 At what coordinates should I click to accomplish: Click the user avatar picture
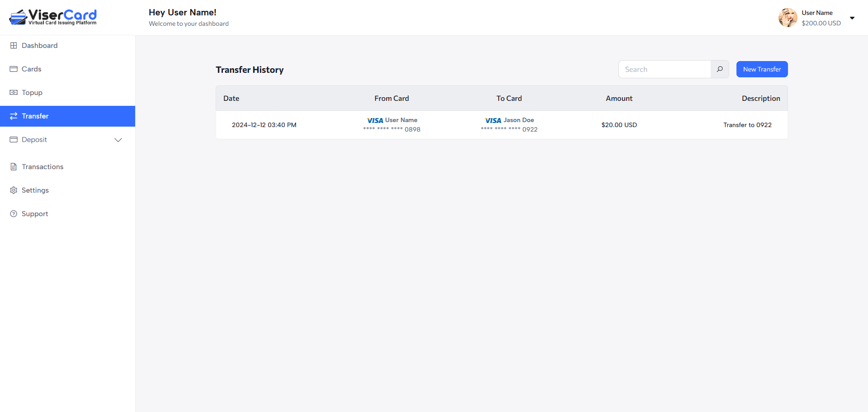[x=788, y=18]
